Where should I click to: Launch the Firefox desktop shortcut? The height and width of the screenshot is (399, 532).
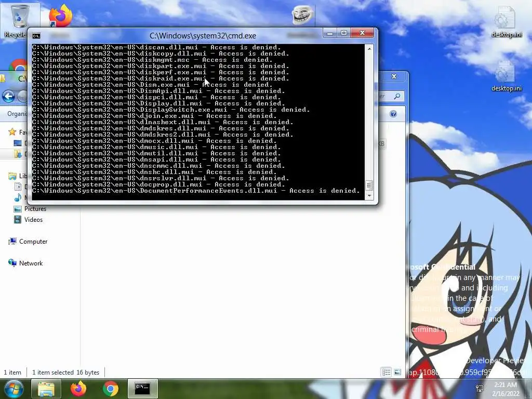pyautogui.click(x=60, y=15)
